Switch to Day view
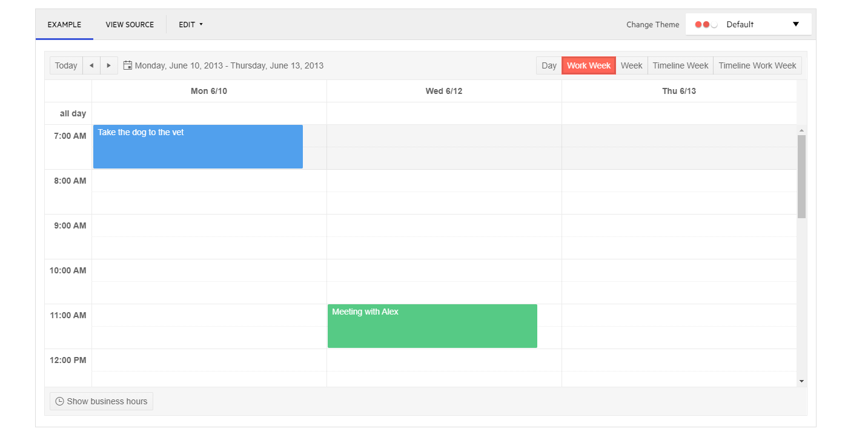Screen dimensions: 868x437 (x=549, y=65)
